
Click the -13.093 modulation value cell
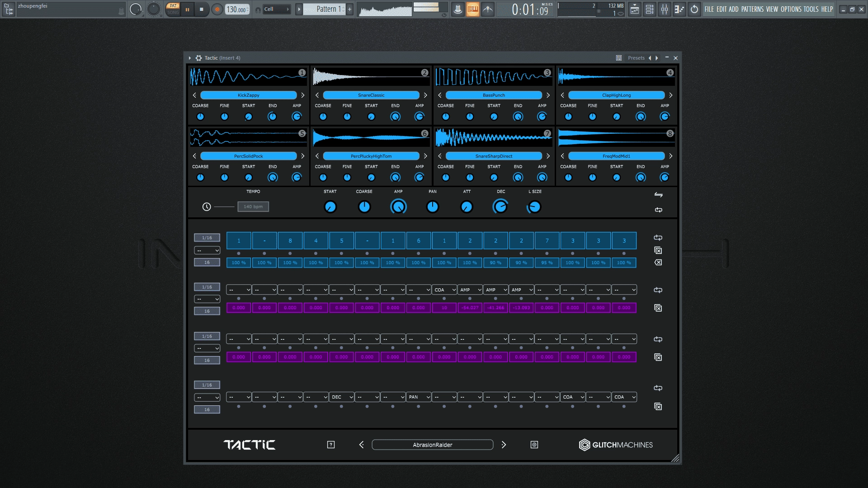[x=521, y=308]
